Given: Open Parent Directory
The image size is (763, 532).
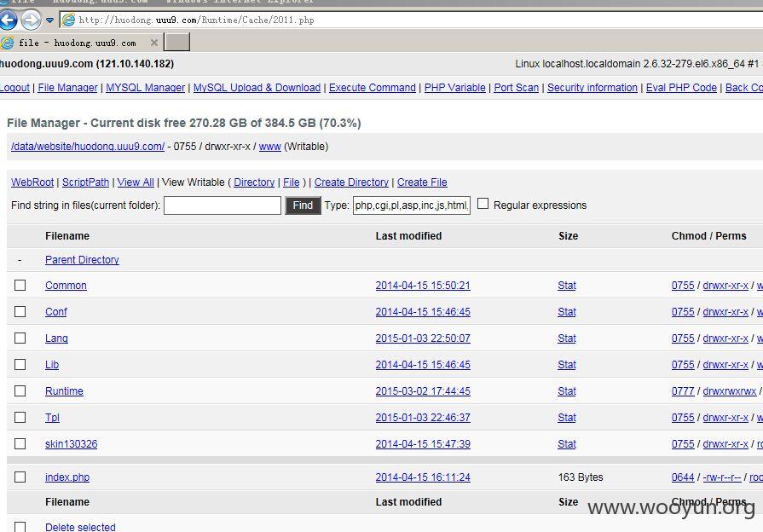Looking at the screenshot, I should [x=82, y=260].
